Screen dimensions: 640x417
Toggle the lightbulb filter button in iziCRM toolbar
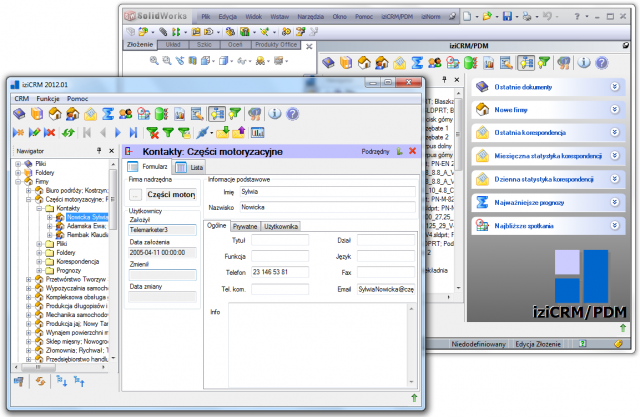pyautogui.click(x=234, y=113)
